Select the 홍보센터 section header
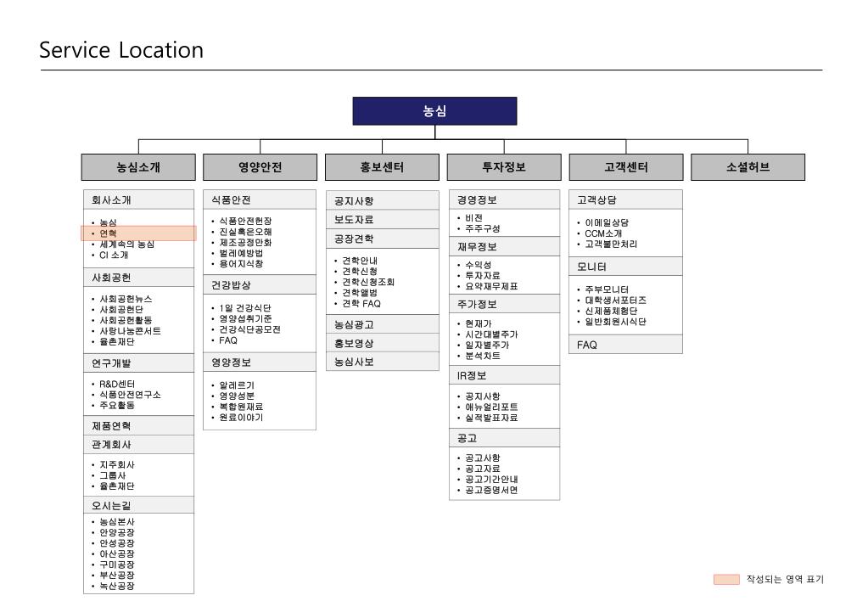This screenshot has width=868, height=601. (382, 166)
